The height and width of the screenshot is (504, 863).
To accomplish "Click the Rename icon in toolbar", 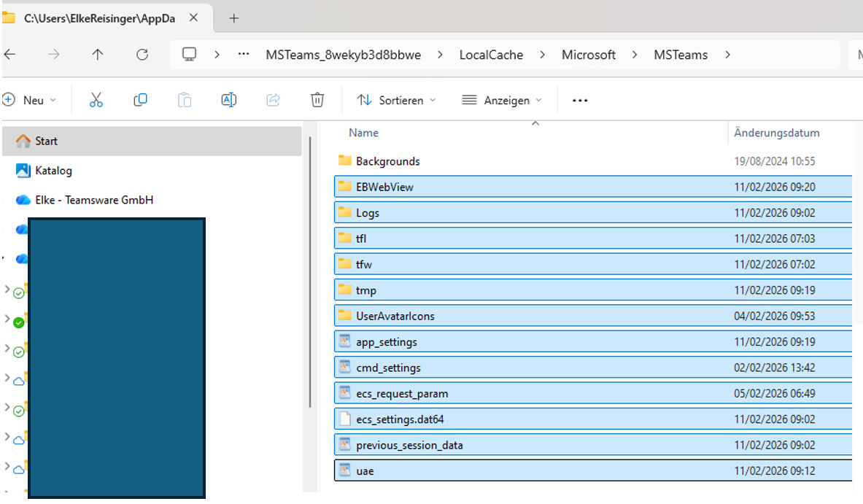I will pos(228,100).
